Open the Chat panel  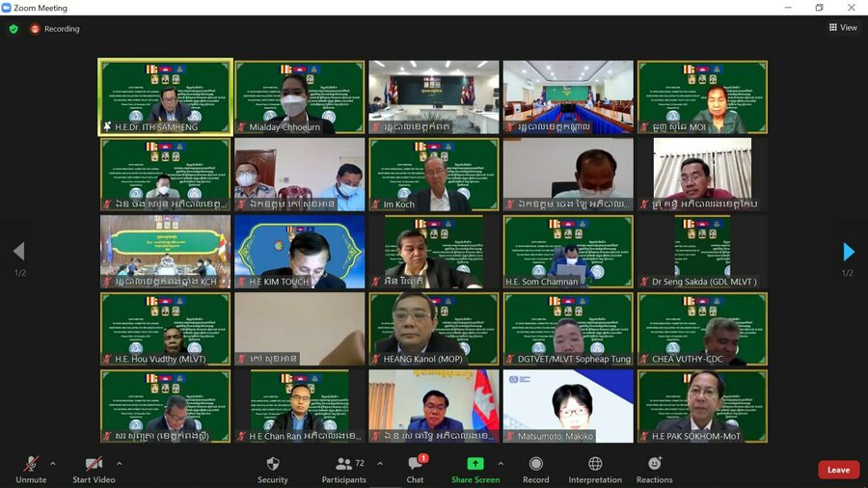(415, 468)
